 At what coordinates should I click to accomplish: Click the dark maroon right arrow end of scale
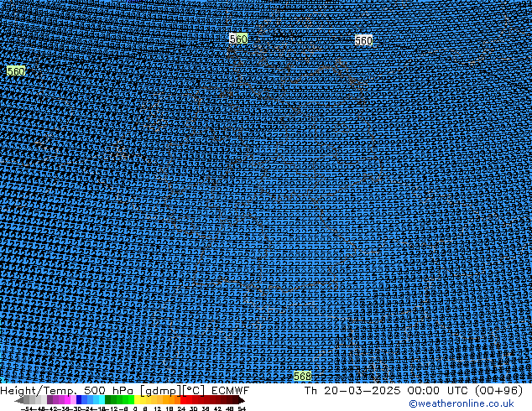(x=241, y=400)
